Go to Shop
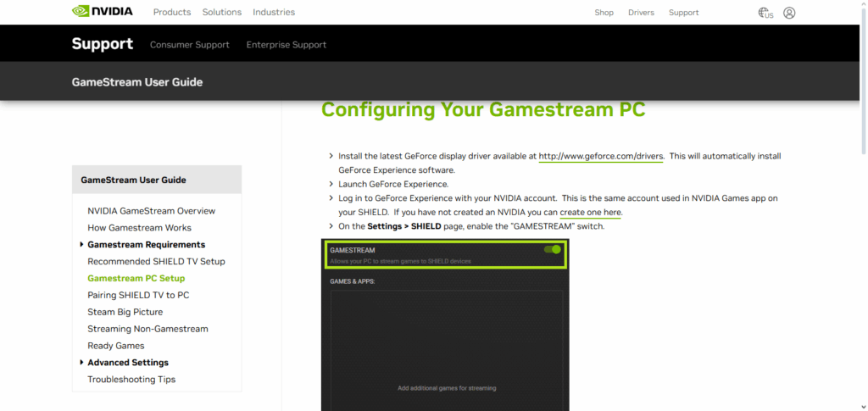Screen dimensions: 868x411 click(604, 12)
